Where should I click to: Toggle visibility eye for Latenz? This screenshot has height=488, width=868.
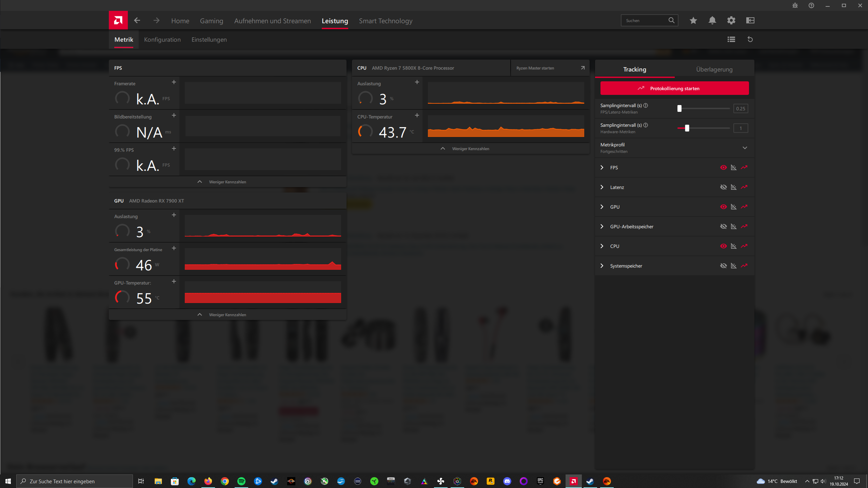click(x=723, y=187)
